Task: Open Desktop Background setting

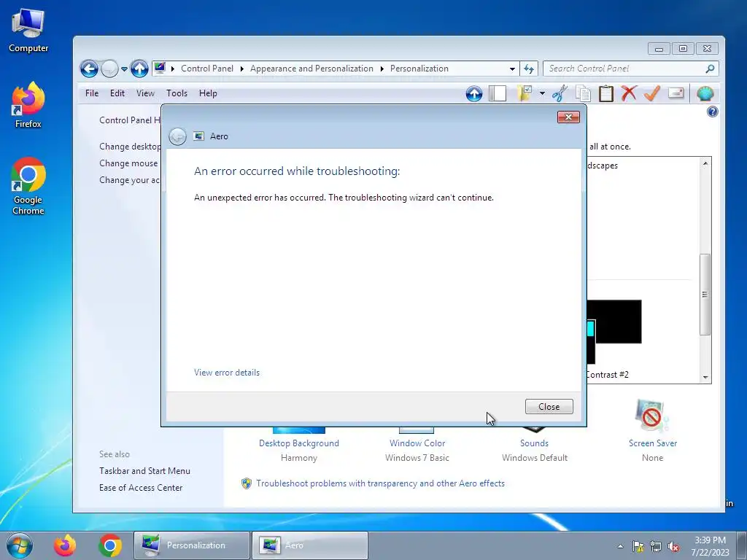Action: click(298, 443)
